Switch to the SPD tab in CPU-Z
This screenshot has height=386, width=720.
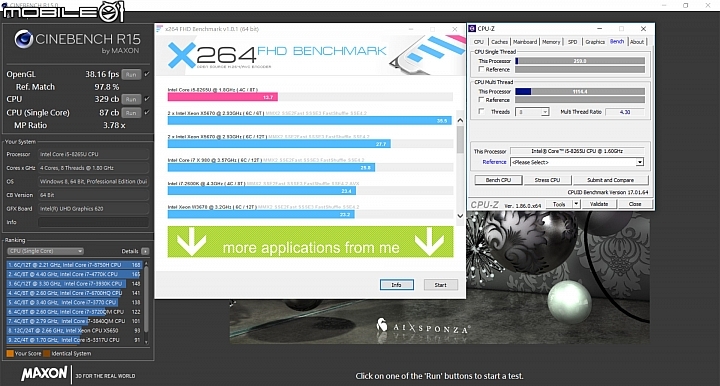point(573,42)
